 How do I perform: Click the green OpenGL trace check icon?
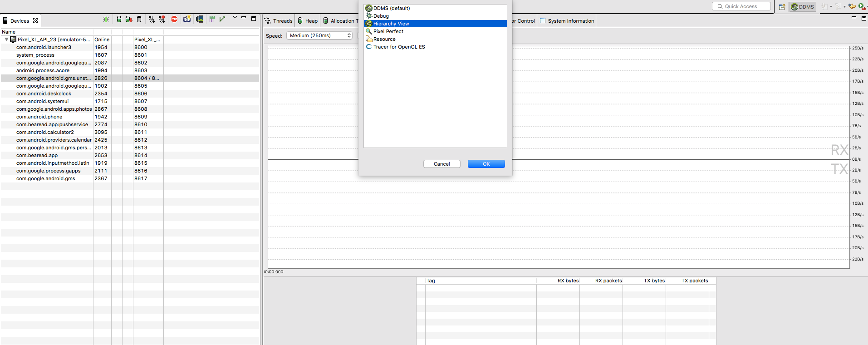pyautogui.click(x=222, y=19)
